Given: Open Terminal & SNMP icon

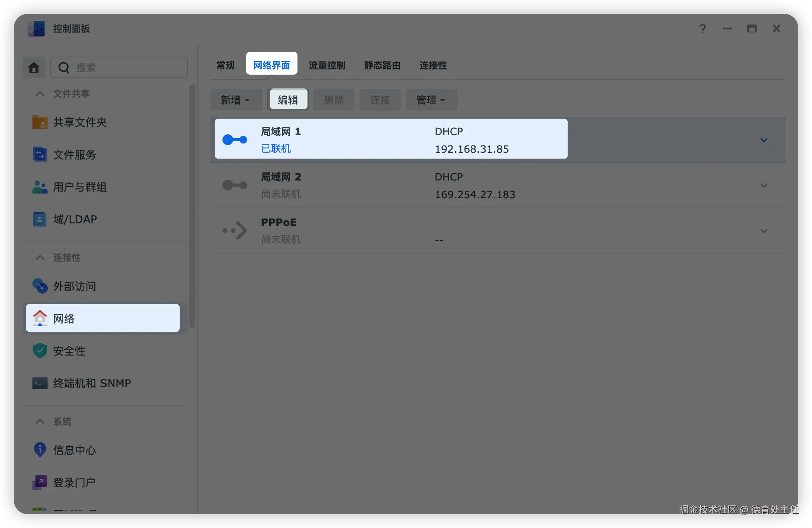Looking at the screenshot, I should click(40, 383).
